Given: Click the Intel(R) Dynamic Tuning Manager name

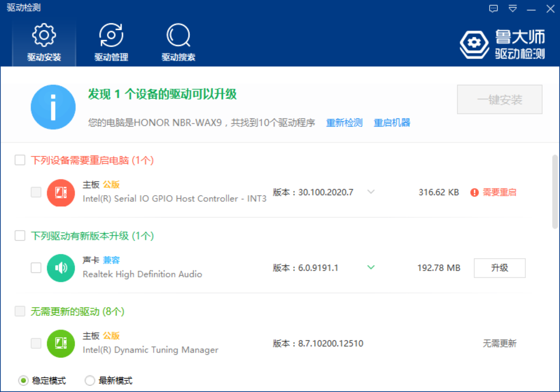Looking at the screenshot, I should [x=151, y=350].
